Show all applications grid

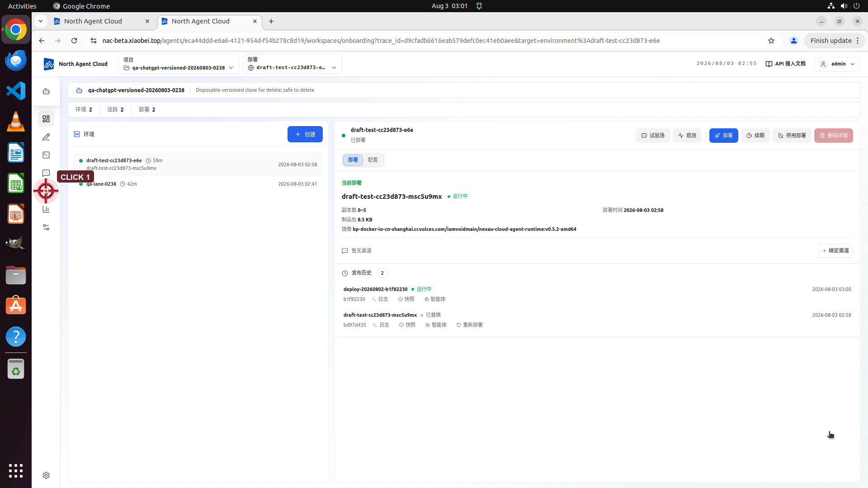pos(16,471)
